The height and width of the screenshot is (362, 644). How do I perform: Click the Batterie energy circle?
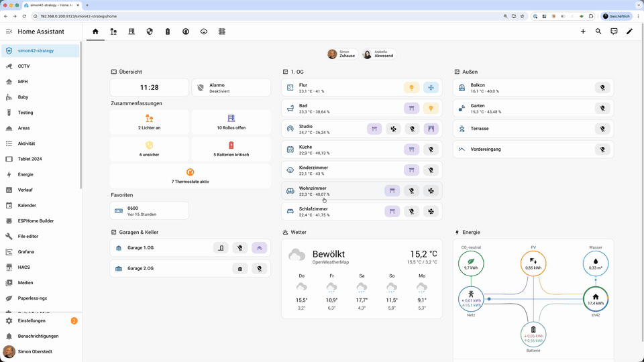coord(533,335)
